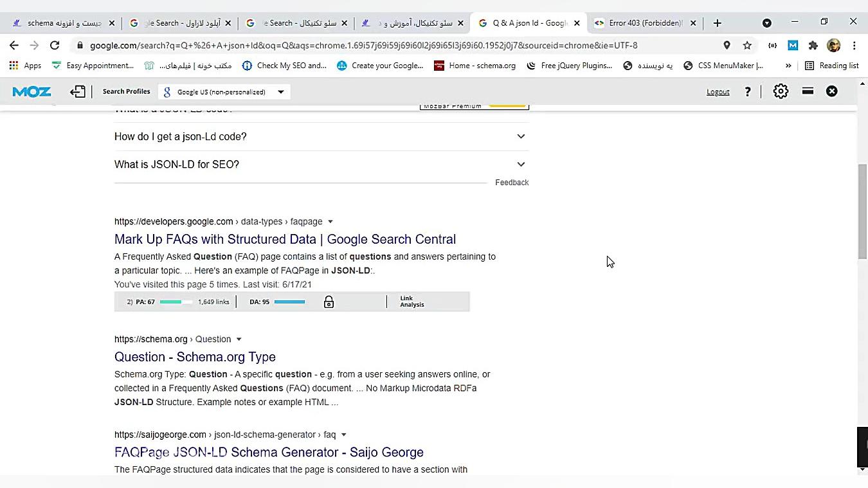Expand 'What is JSON-LD for SEO?' question
868x488 pixels.
pos(321,165)
